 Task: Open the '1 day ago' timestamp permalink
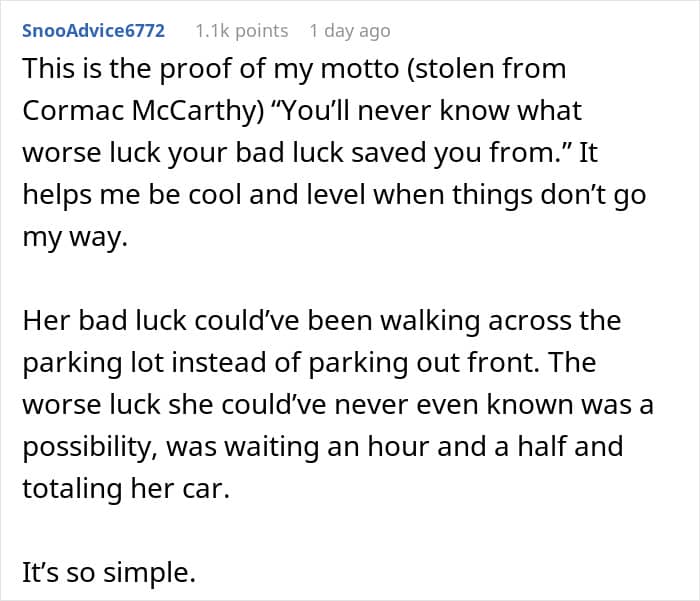[x=350, y=31]
